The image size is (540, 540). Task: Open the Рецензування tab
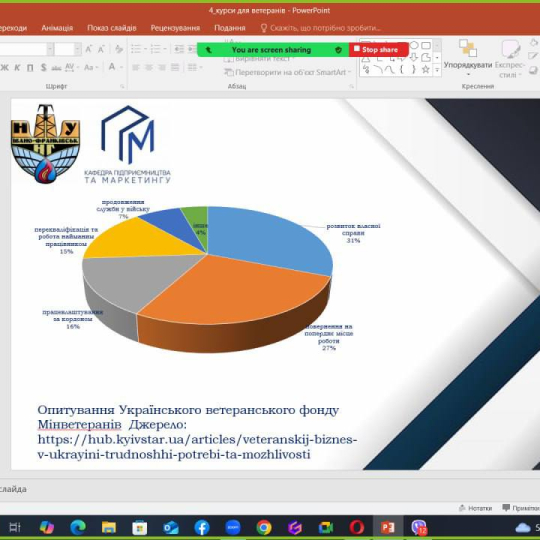point(175,28)
